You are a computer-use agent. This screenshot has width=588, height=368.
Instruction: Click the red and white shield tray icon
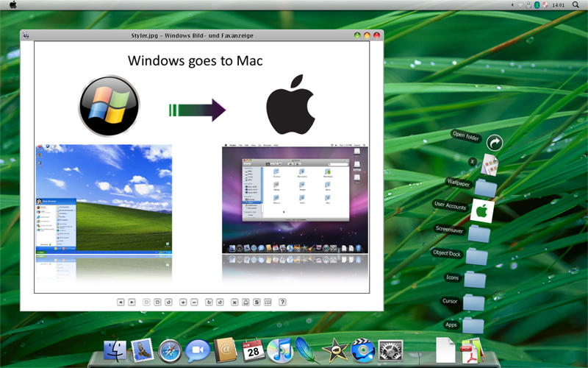pyautogui.click(x=545, y=5)
